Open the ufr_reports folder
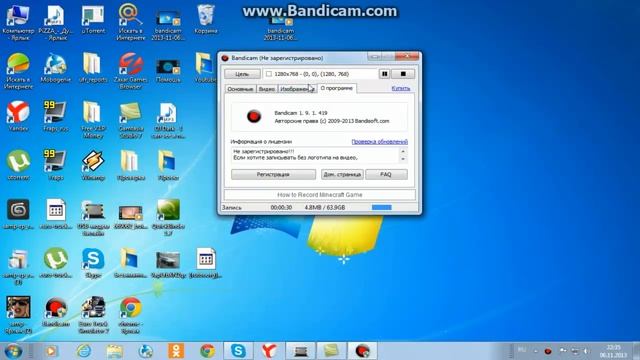 coord(93,68)
